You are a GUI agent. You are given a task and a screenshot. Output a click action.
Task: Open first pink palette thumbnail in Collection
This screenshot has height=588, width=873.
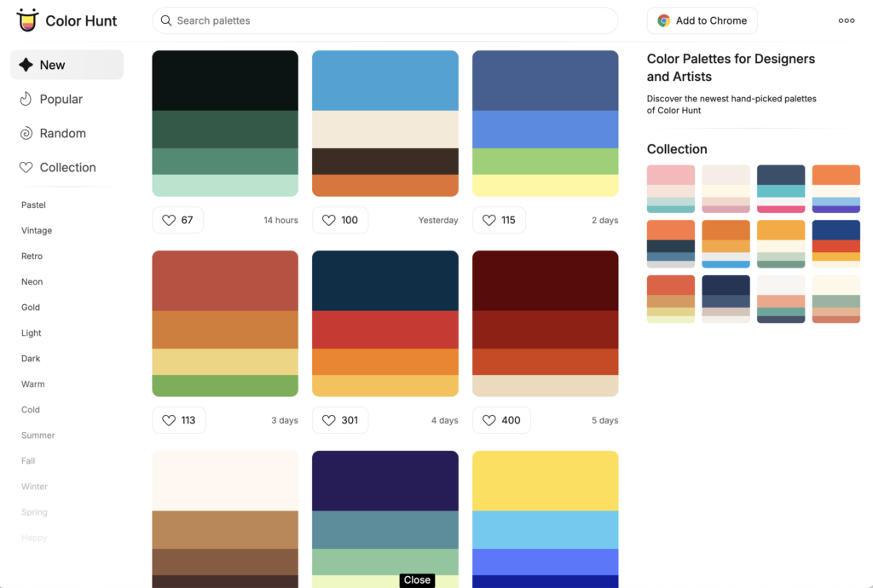point(671,188)
